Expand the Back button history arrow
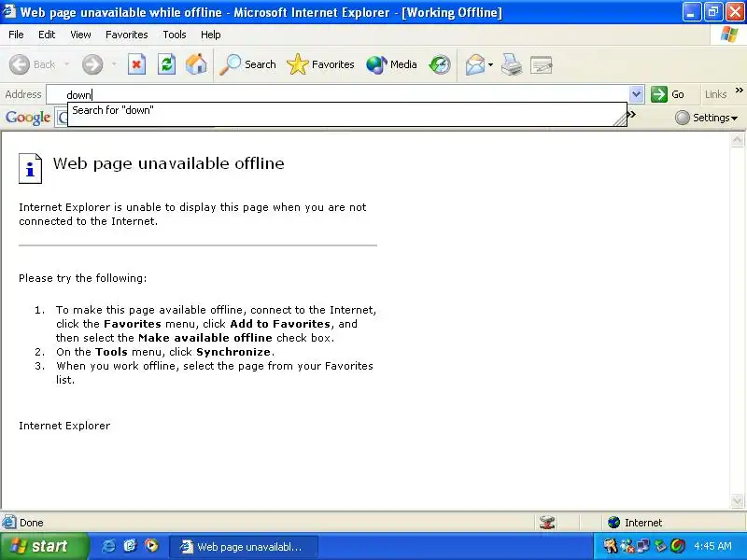The width and height of the screenshot is (747, 560). click(x=66, y=64)
